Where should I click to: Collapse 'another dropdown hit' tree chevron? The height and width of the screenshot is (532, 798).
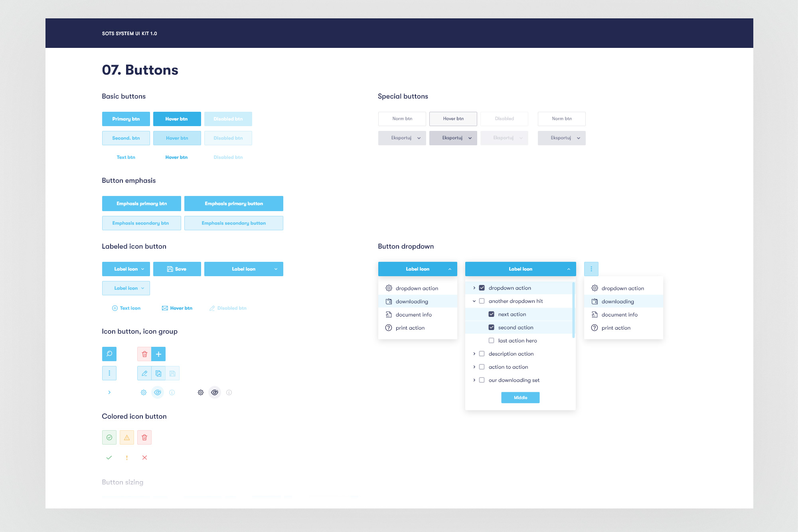(474, 301)
